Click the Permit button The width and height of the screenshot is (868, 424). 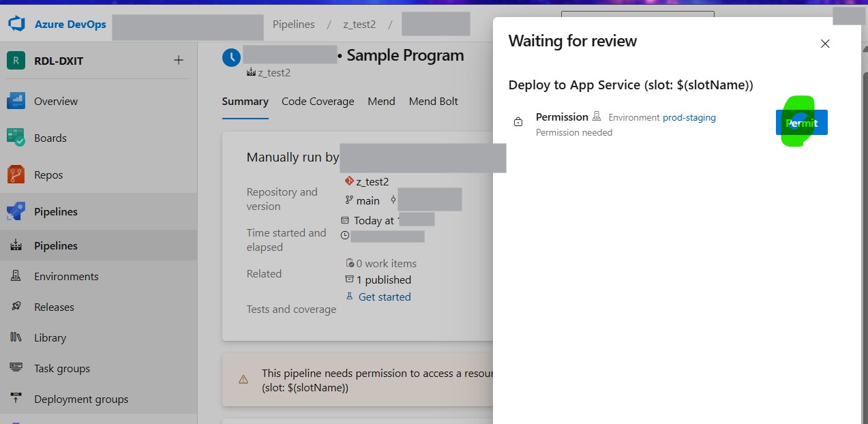(802, 123)
